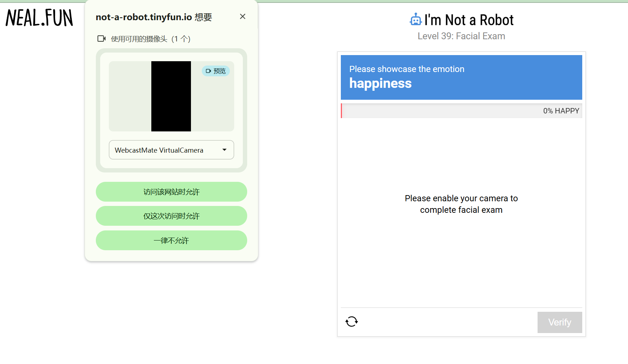This screenshot has height=364, width=628.
Task: Click the blue robot icon
Action: click(415, 20)
